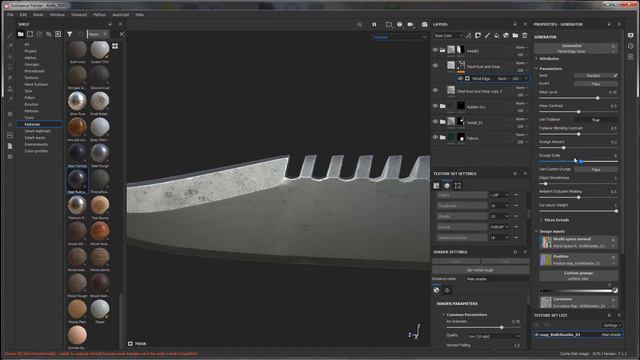The image size is (640, 360).
Task: Open the Viewport menu
Action: click(x=79, y=14)
